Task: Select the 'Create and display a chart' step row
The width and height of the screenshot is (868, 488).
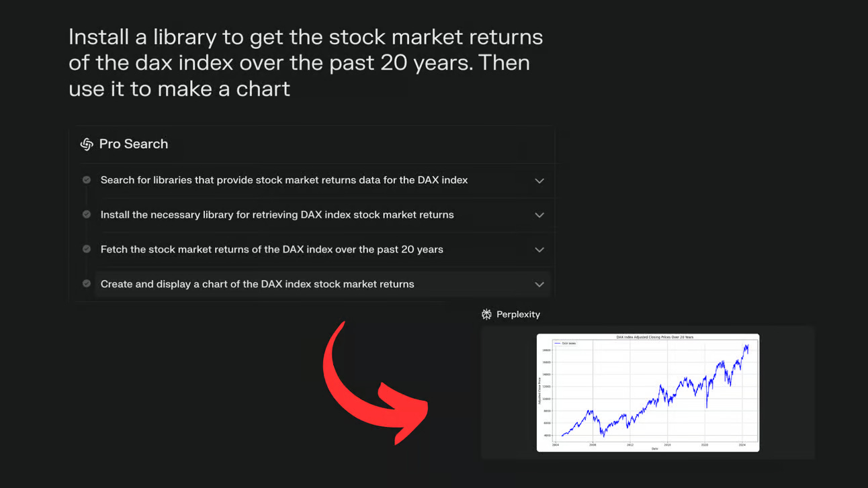Action: click(322, 284)
